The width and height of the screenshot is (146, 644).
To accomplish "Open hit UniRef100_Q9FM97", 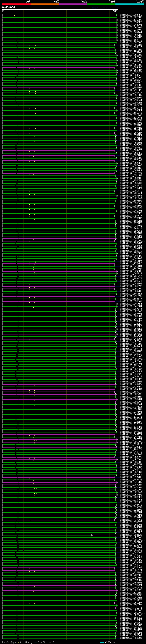I will pyautogui.click(x=131, y=296).
